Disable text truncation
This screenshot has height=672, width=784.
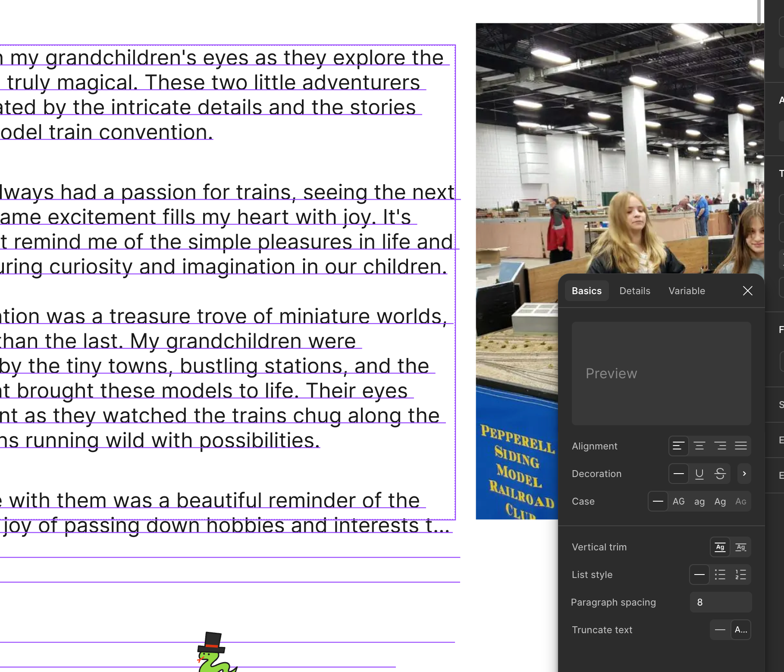coord(720,630)
